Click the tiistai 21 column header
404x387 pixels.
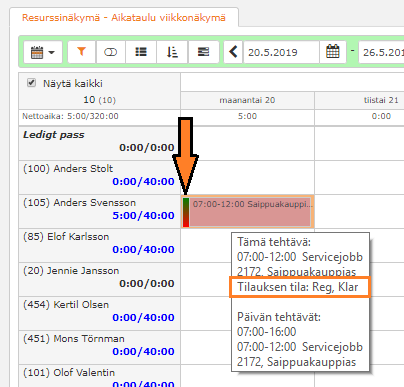coord(381,100)
